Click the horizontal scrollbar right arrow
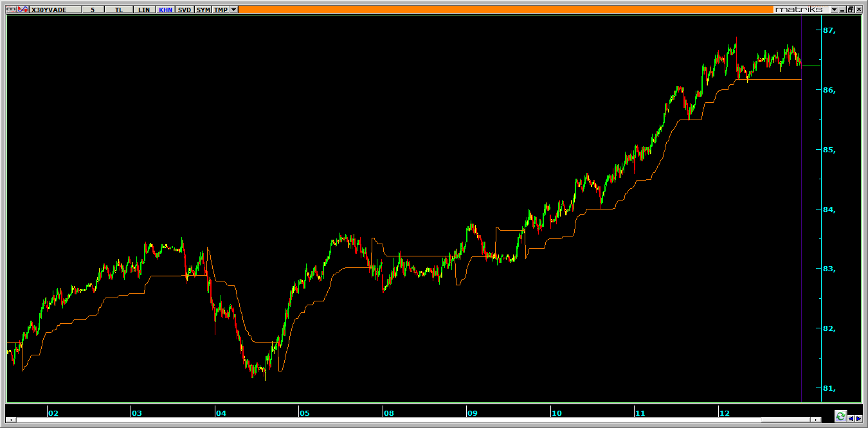 coord(816,420)
